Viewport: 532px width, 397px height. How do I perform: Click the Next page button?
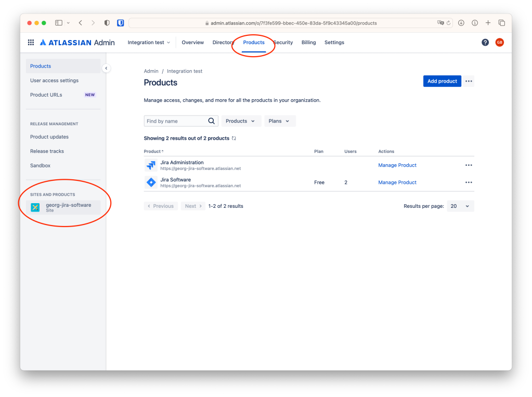pos(193,206)
